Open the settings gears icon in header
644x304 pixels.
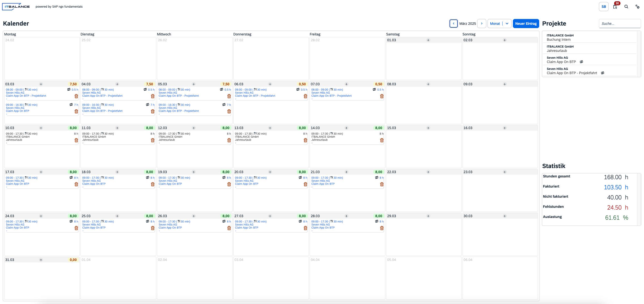637,7
